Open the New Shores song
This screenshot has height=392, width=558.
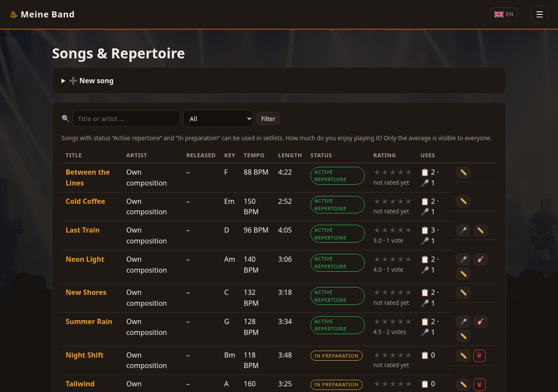(86, 292)
